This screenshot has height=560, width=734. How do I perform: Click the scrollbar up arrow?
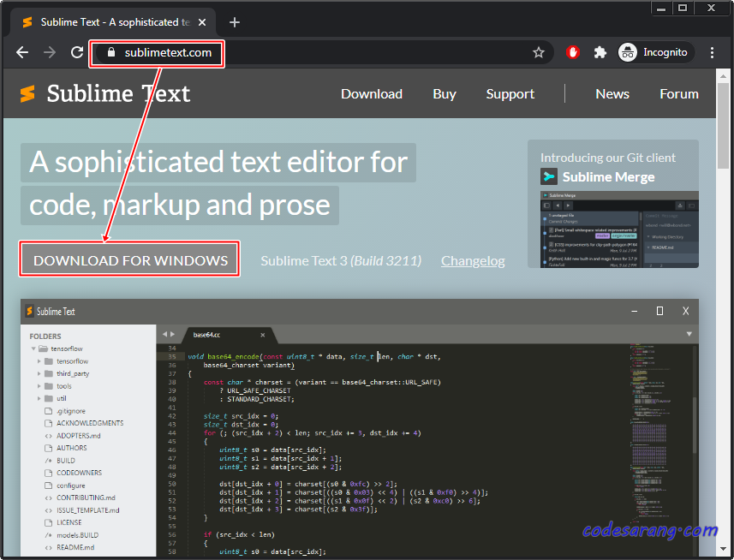pos(723,75)
